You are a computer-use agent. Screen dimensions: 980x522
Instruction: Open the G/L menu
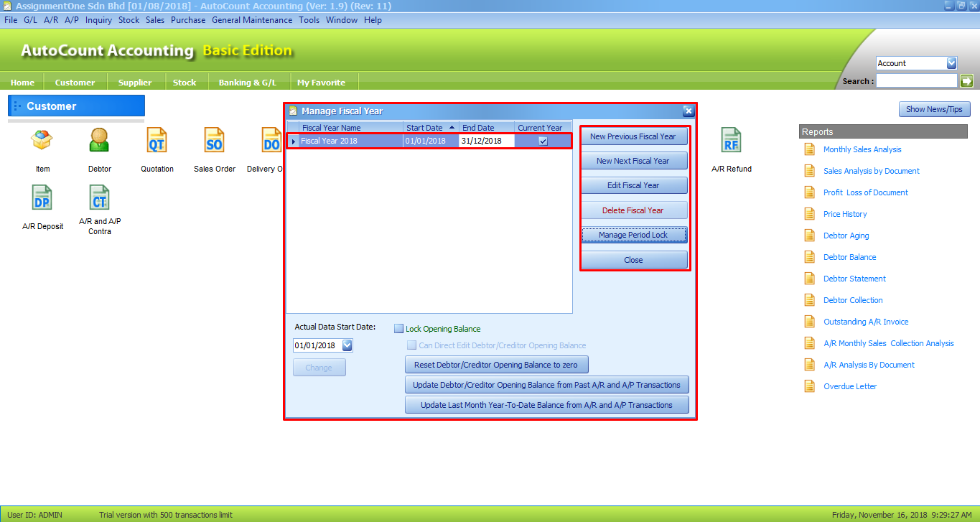tap(30, 20)
